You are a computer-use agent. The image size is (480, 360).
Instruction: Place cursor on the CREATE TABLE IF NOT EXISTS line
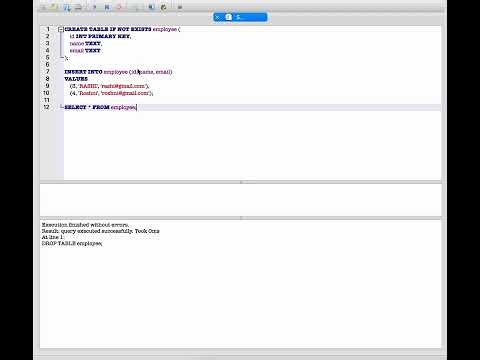pyautogui.click(x=122, y=29)
